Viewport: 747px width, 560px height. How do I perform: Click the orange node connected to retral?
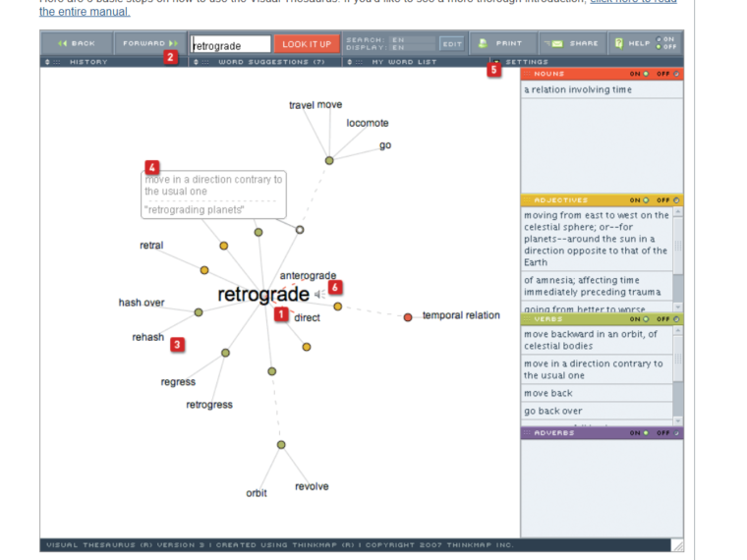pos(204,270)
